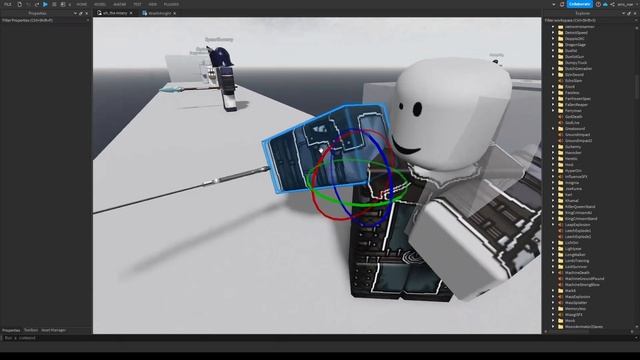640x360 pixels.
Task: Close the Explorer panel
Action: click(635, 13)
